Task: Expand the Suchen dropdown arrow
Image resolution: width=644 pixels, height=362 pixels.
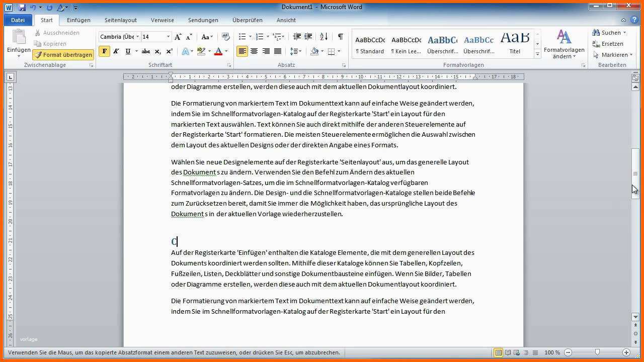Action: pyautogui.click(x=625, y=33)
